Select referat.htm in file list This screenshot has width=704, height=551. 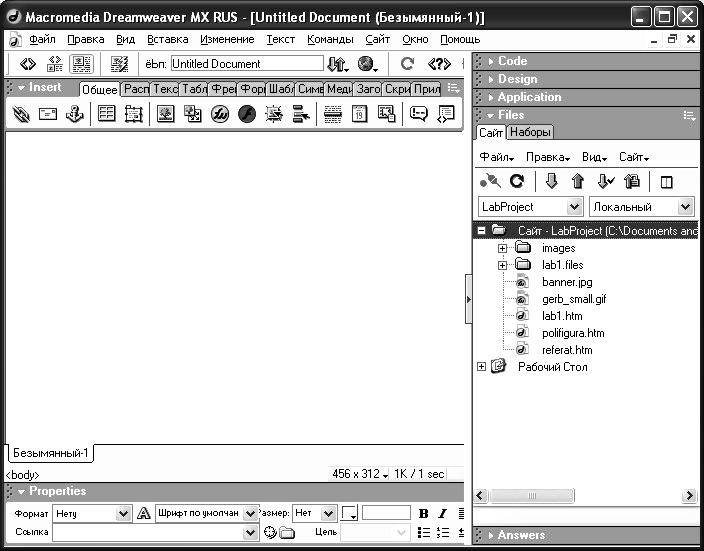(x=567, y=350)
